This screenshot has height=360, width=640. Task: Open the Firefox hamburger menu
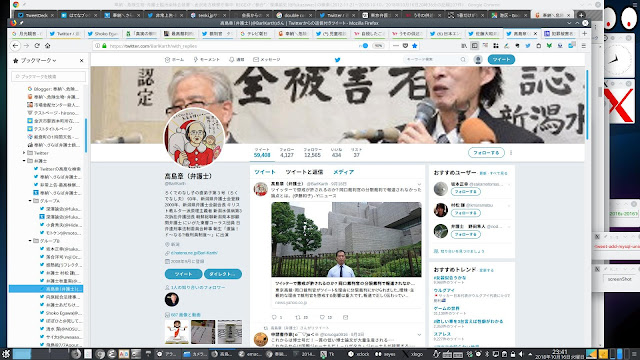pyautogui.click(x=584, y=46)
